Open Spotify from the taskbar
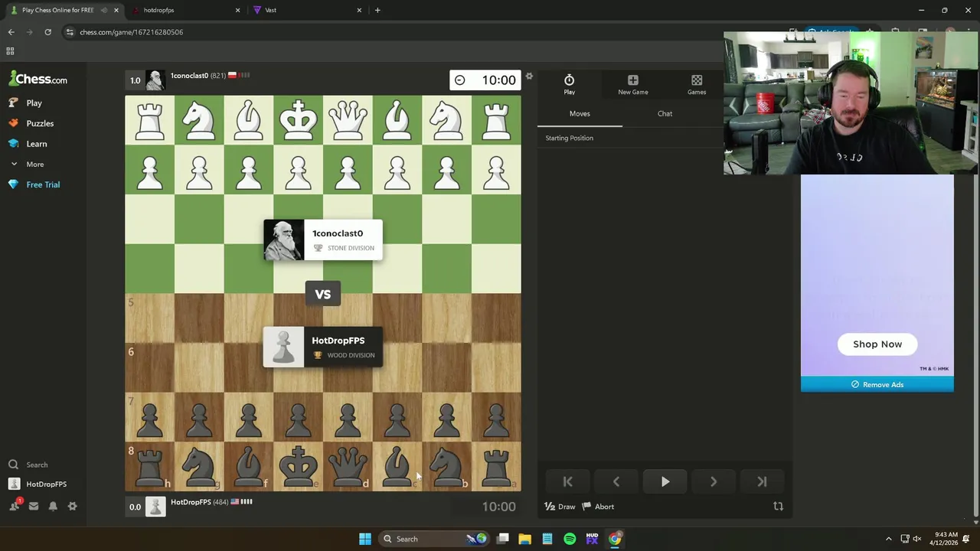Viewport: 980px width, 551px height. (x=570, y=539)
